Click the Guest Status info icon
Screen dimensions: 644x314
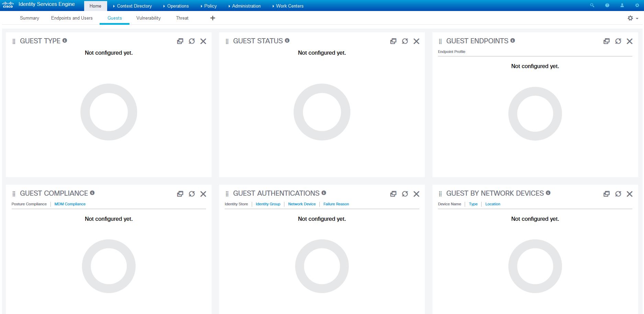287,40
